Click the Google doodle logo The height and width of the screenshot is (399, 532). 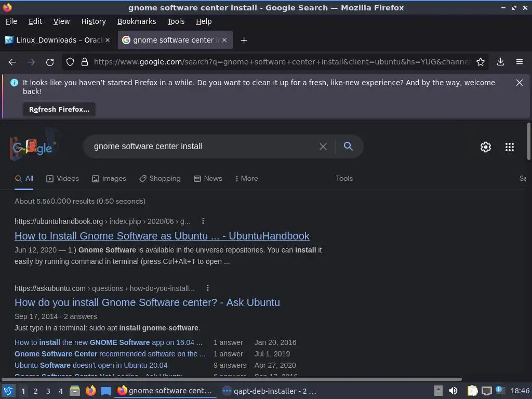pyautogui.click(x=33, y=145)
